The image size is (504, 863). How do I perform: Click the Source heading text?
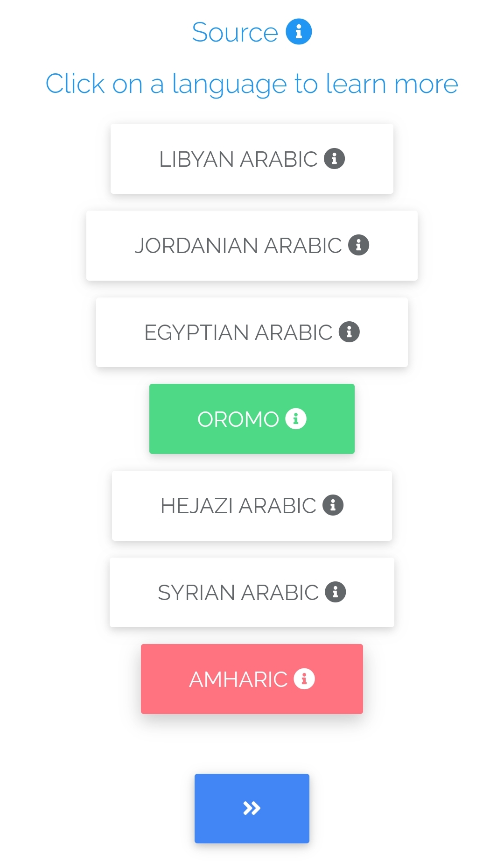[x=235, y=33]
